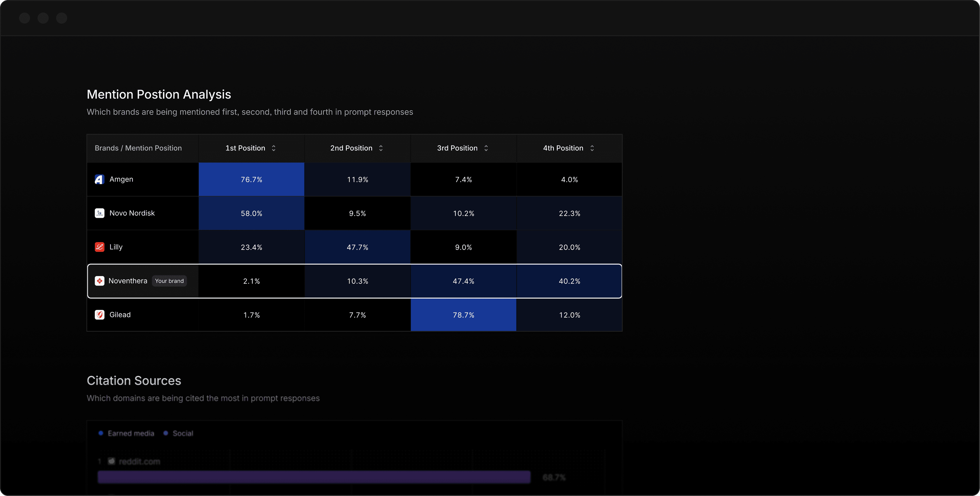Click the Novo Nordisk brand logo icon
Viewport: 980px width, 496px height.
point(99,213)
